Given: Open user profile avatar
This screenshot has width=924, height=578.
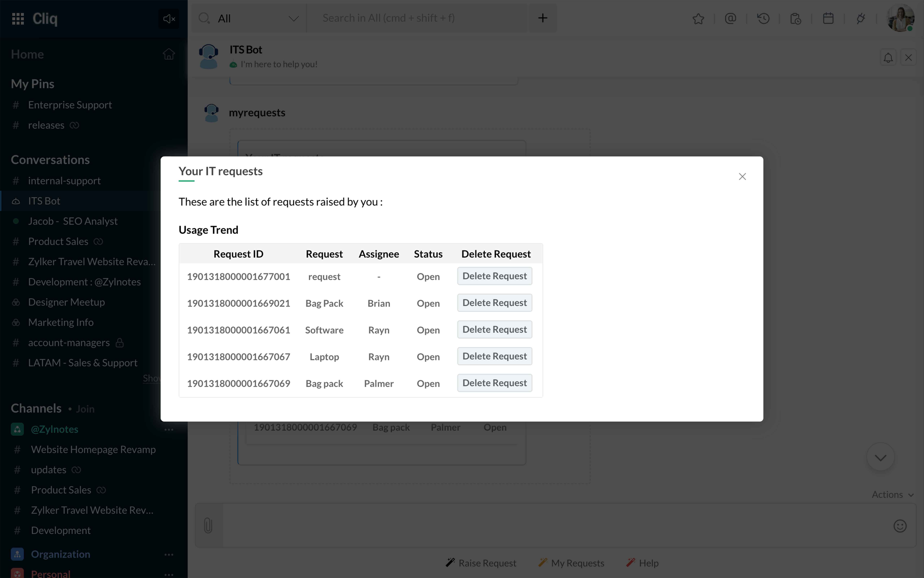Looking at the screenshot, I should click(900, 18).
